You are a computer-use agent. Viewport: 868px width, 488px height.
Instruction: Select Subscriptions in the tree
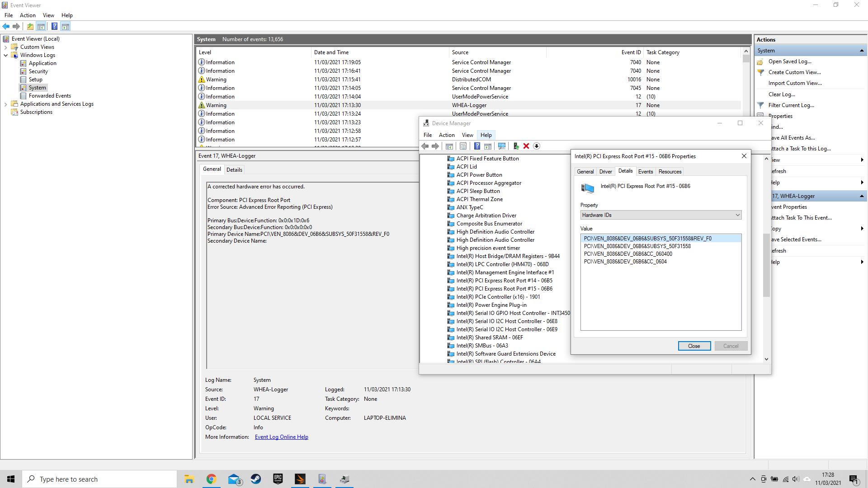(x=36, y=112)
